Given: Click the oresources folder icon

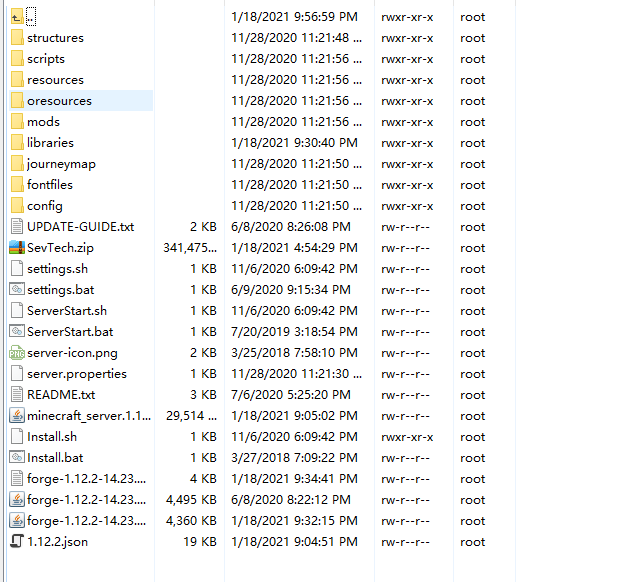Looking at the screenshot, I should coord(17,101).
